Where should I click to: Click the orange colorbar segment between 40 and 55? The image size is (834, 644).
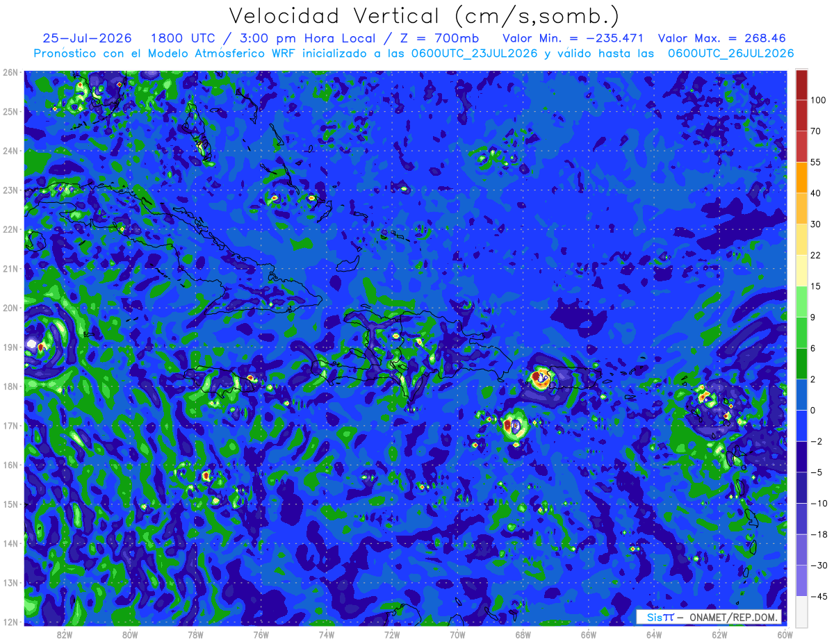(801, 176)
